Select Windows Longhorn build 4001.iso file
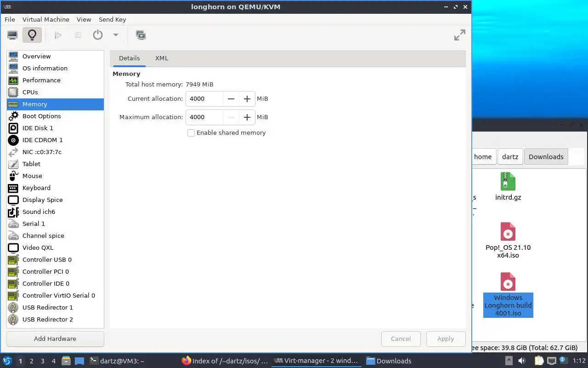 pyautogui.click(x=508, y=294)
